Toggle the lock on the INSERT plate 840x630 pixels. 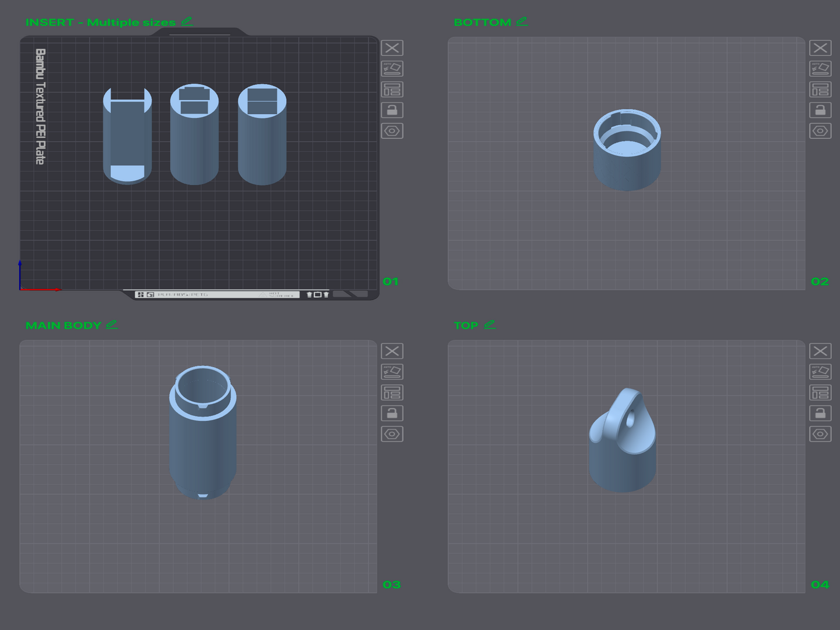tap(392, 110)
